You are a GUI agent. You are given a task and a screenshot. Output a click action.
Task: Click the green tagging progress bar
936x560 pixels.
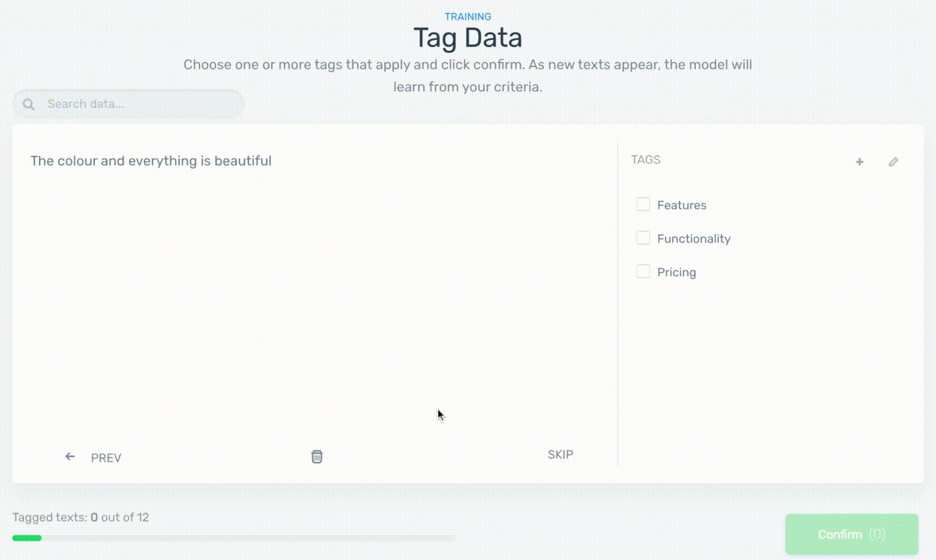point(27,537)
